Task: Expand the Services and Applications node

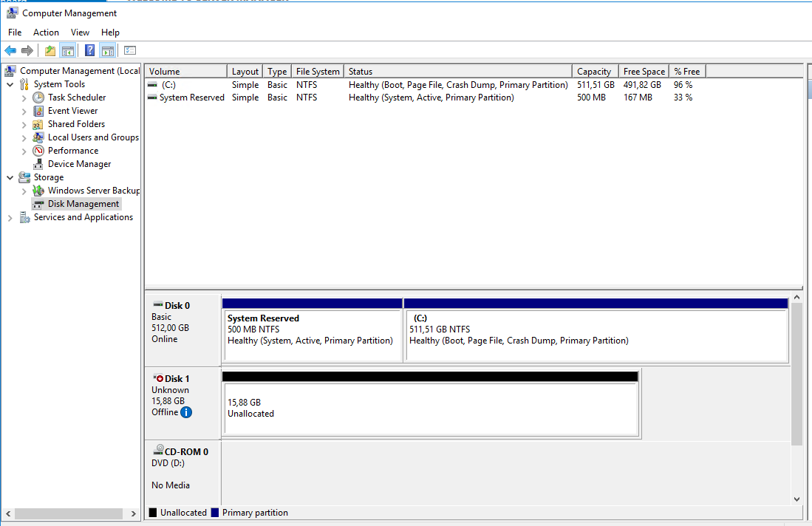Action: tap(10, 217)
